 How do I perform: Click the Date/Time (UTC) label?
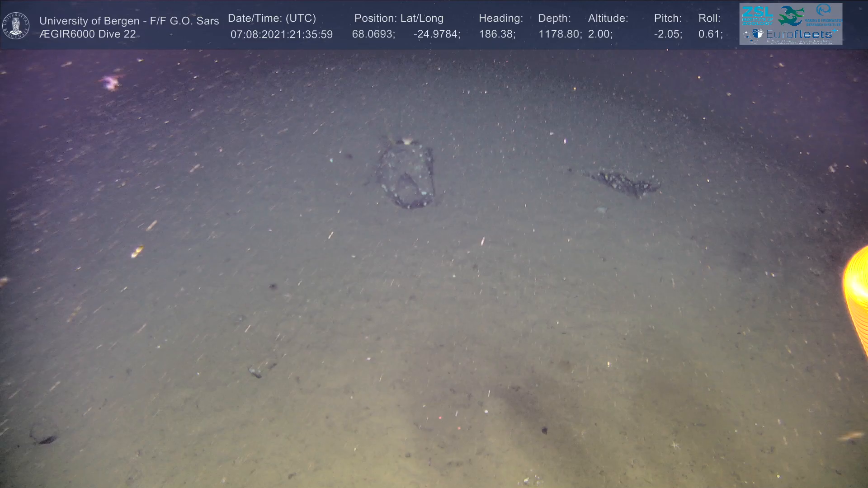[x=272, y=18]
